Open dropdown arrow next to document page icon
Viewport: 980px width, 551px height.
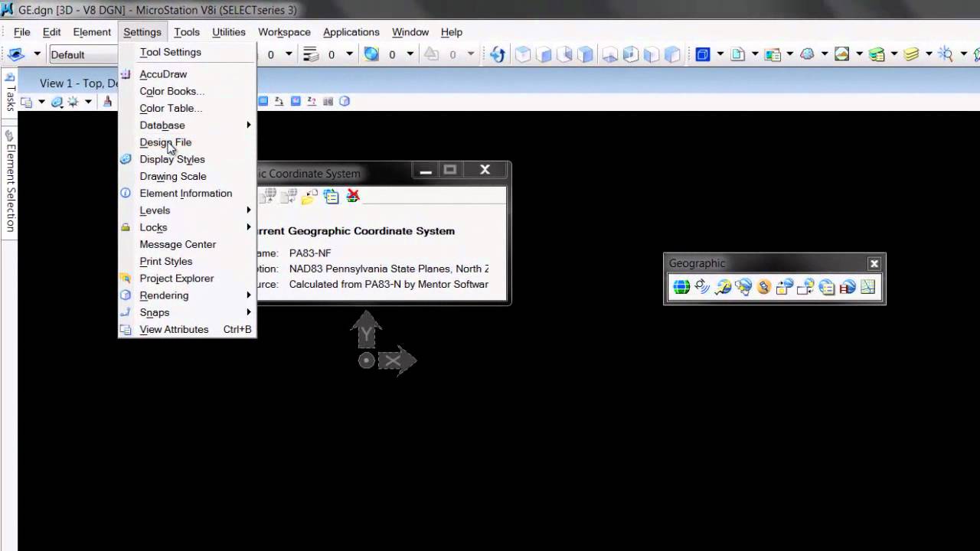coord(755,54)
